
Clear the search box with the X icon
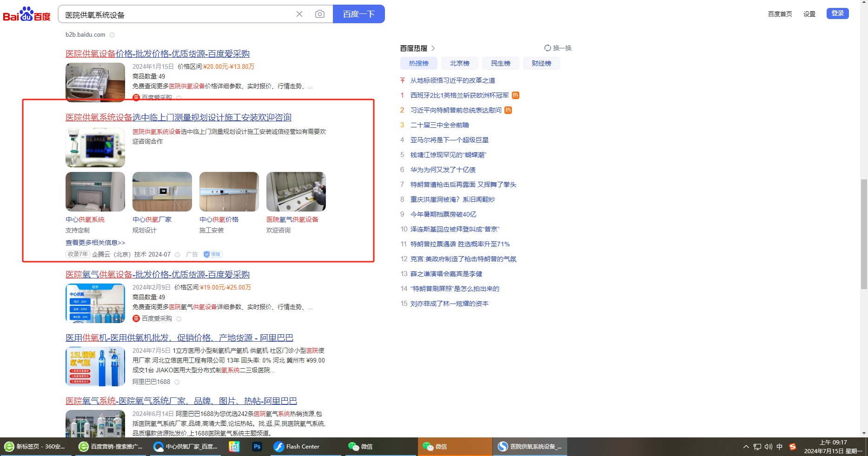click(x=299, y=14)
